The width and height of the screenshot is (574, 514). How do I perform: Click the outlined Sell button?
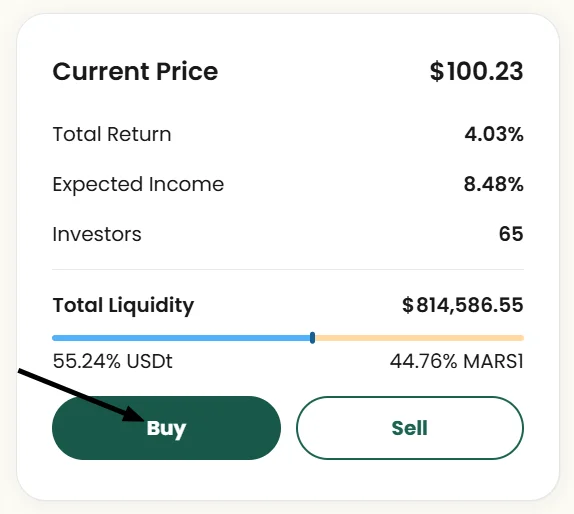410,428
